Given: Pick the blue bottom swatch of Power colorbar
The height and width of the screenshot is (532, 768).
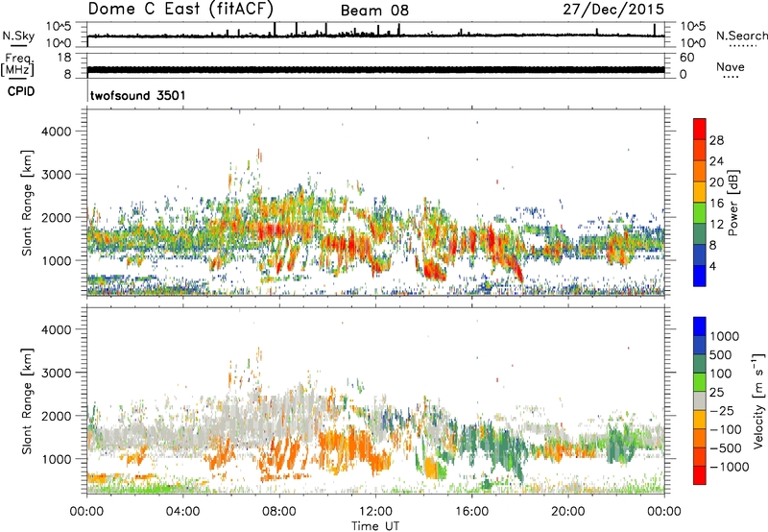Looking at the screenshot, I should click(700, 276).
